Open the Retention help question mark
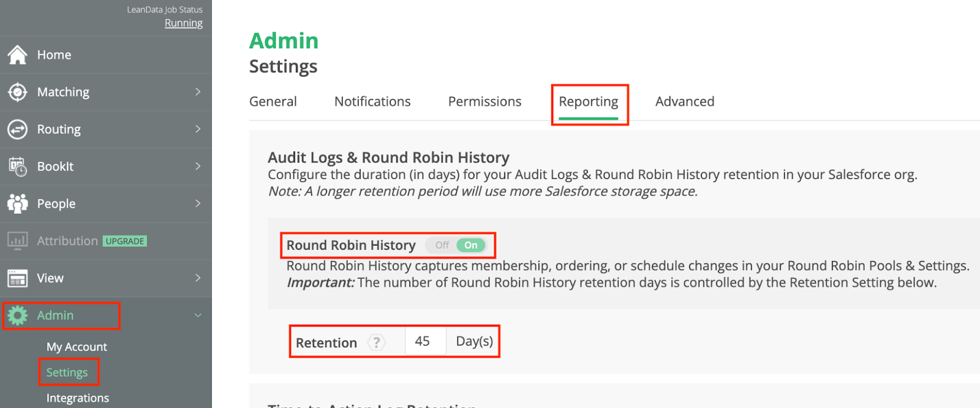Viewport: 980px width, 408px height. (377, 342)
